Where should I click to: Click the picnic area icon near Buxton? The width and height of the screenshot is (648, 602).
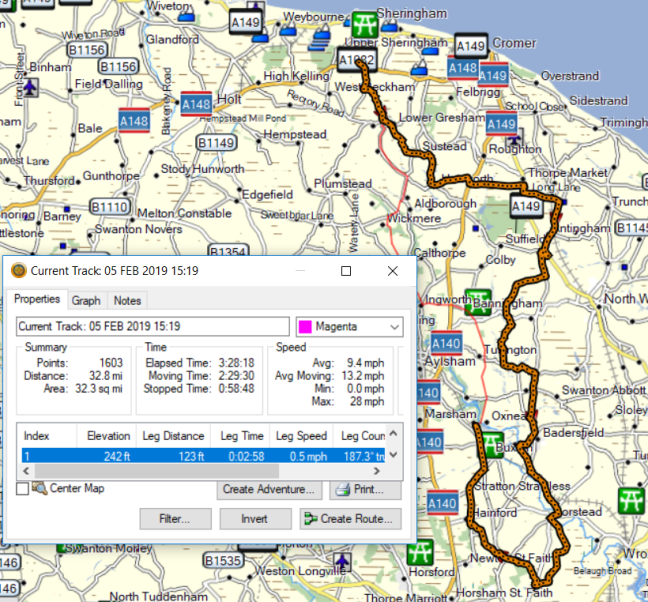point(491,443)
